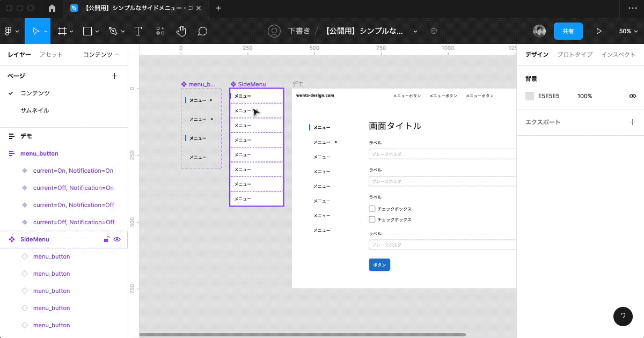Open the file name dropdown chevron
The height and width of the screenshot is (338, 644).
(415, 31)
